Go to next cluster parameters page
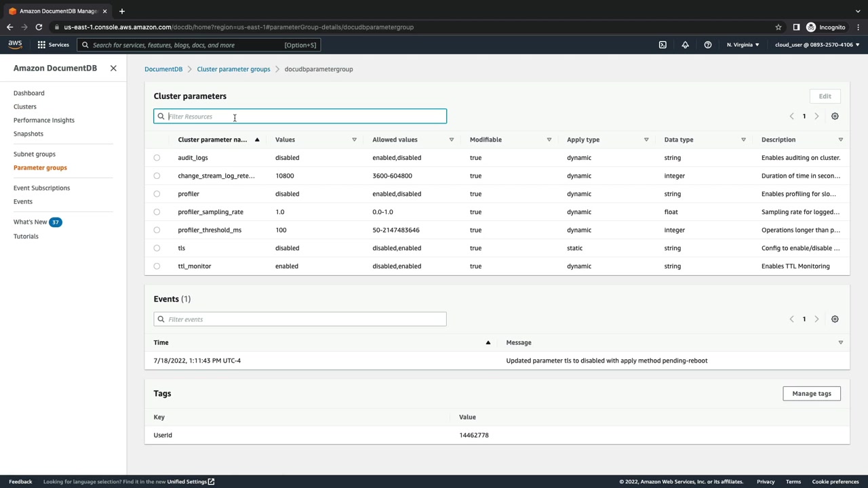 click(x=816, y=117)
